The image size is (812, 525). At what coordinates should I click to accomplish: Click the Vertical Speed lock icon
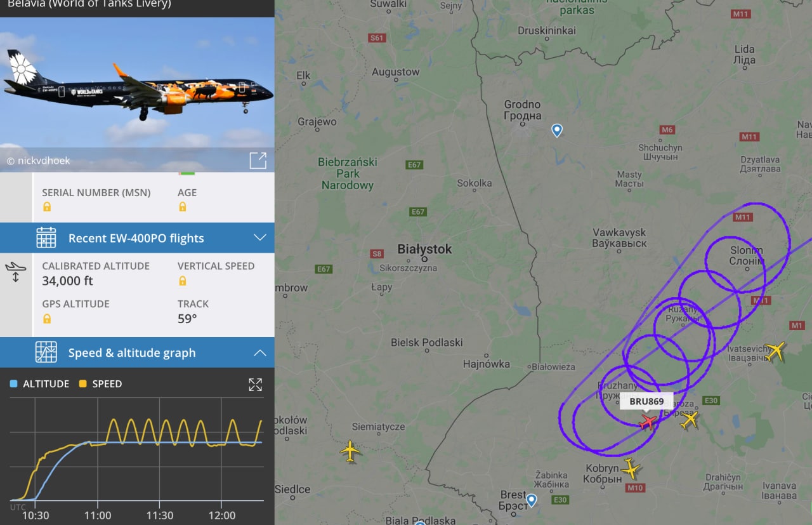pos(183,281)
